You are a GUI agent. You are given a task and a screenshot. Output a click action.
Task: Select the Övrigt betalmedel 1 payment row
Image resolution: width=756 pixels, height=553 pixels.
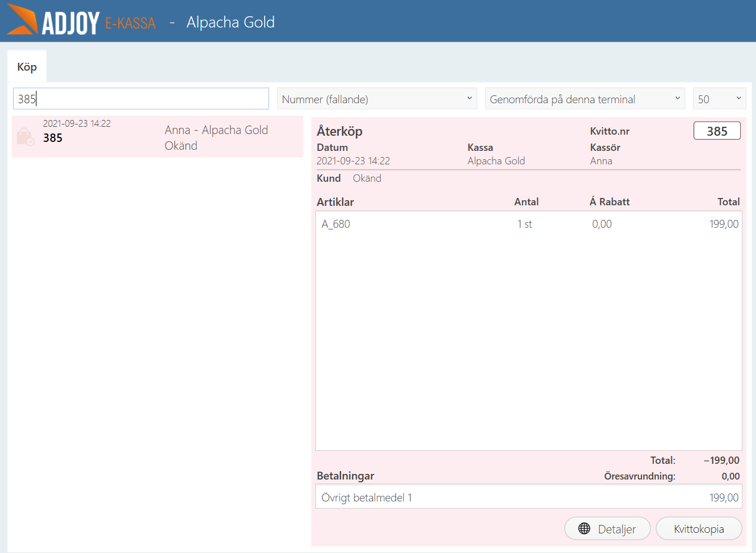click(x=529, y=497)
